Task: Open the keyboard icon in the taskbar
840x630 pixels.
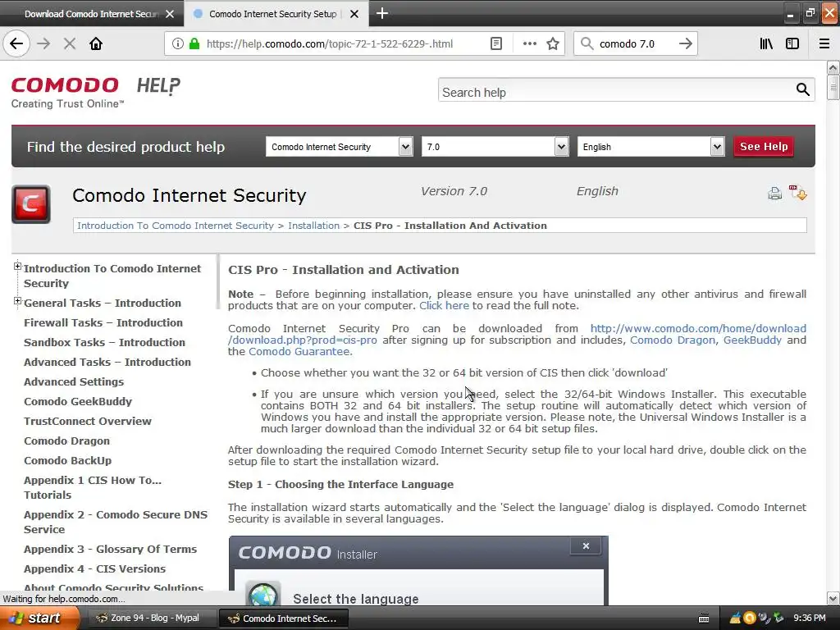Action: click(x=704, y=619)
